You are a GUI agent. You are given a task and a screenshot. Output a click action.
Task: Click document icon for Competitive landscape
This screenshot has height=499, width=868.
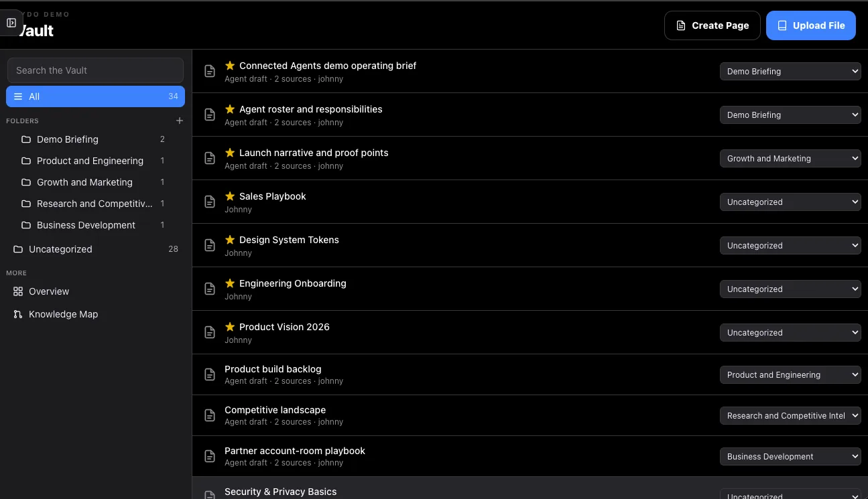pos(210,415)
